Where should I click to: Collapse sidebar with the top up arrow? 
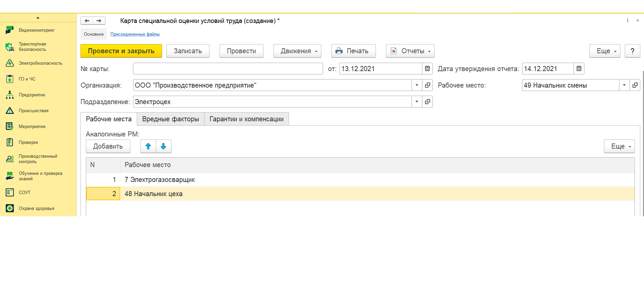[x=38, y=18]
